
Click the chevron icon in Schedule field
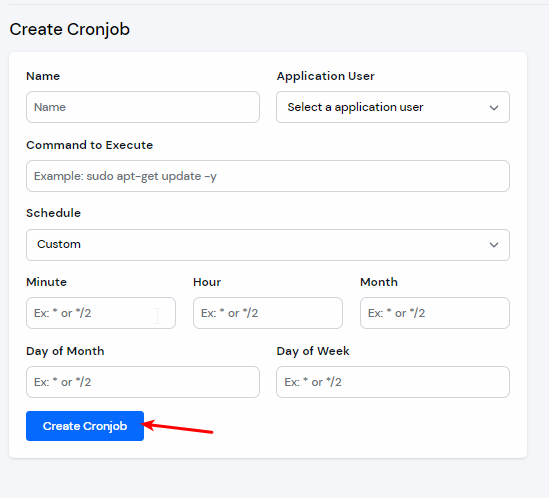494,245
